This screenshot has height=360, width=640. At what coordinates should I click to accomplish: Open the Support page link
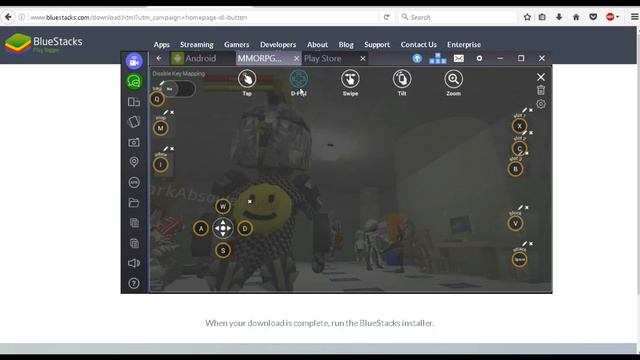pyautogui.click(x=377, y=44)
